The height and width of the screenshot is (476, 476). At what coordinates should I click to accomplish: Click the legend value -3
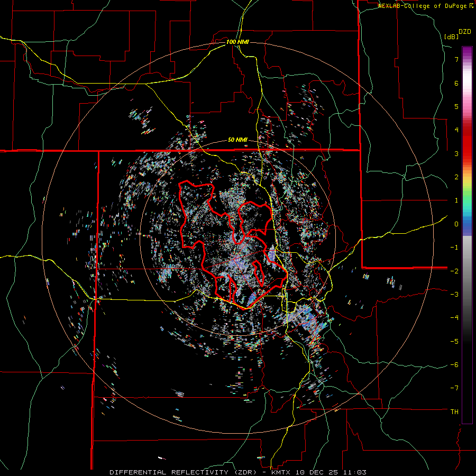click(x=454, y=295)
